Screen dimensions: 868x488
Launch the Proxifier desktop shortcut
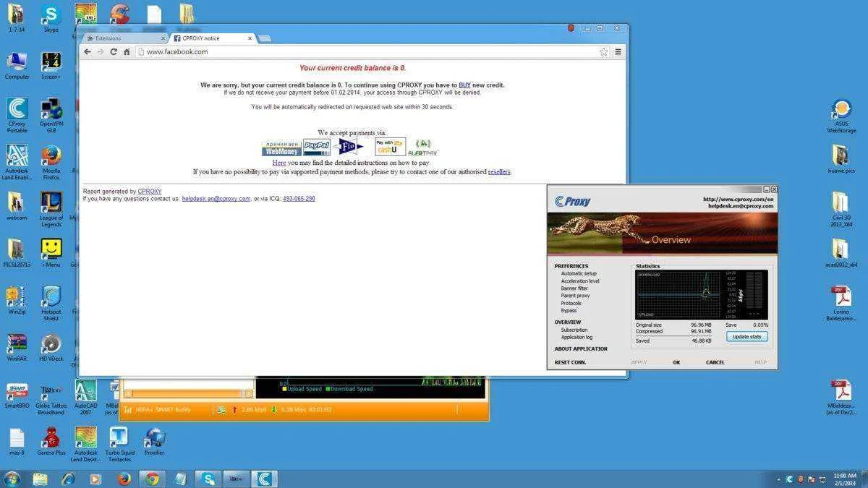click(154, 442)
